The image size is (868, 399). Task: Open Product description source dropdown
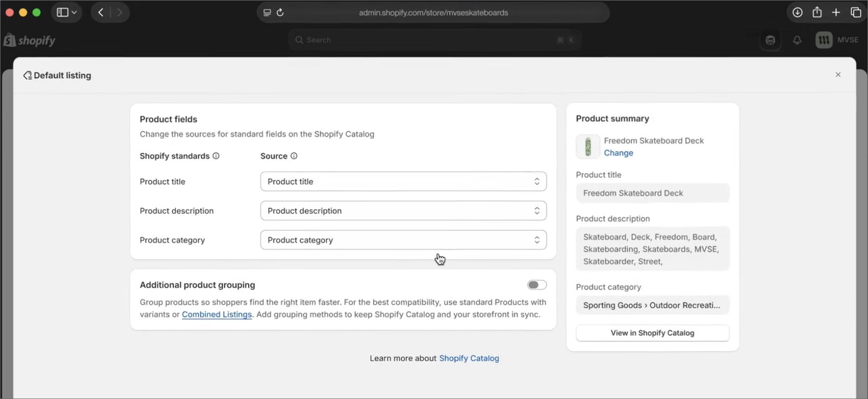pyautogui.click(x=403, y=211)
